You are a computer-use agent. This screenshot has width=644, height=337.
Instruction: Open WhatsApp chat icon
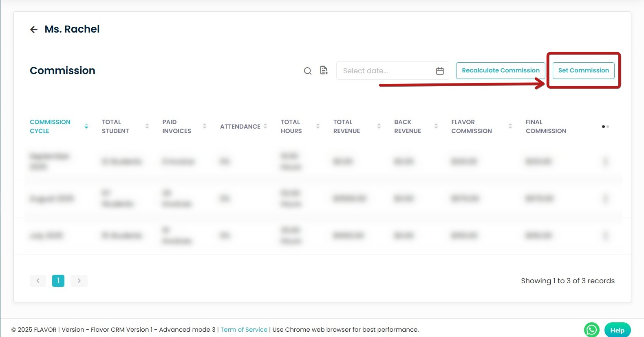tap(591, 330)
